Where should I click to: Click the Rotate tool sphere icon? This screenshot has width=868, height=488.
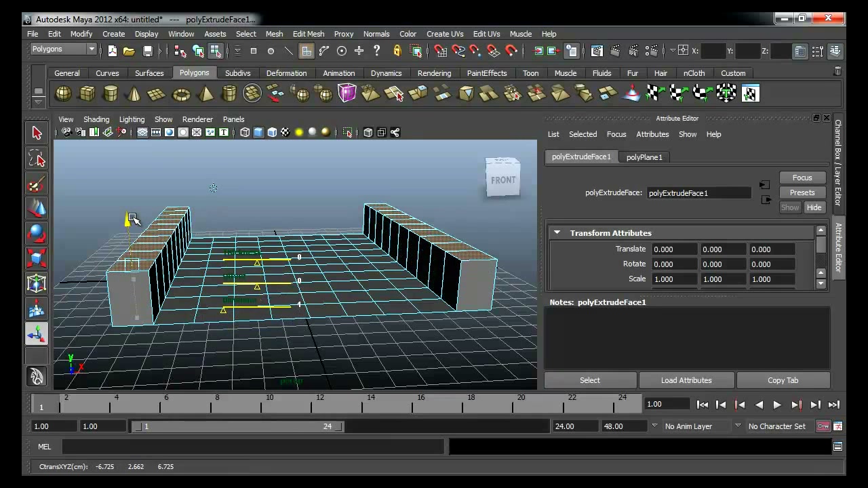click(x=37, y=233)
